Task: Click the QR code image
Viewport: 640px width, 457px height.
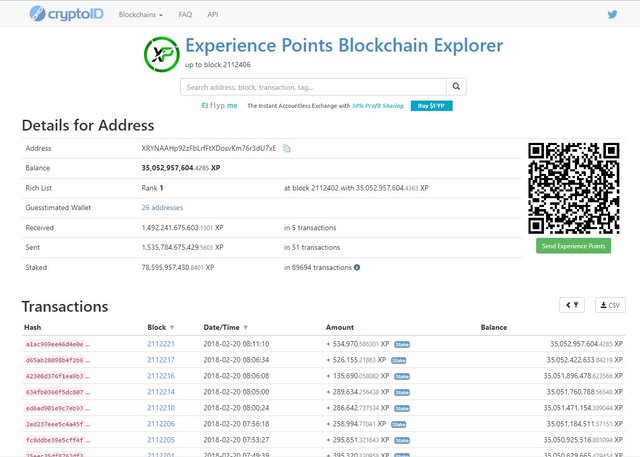Action: 573,188
